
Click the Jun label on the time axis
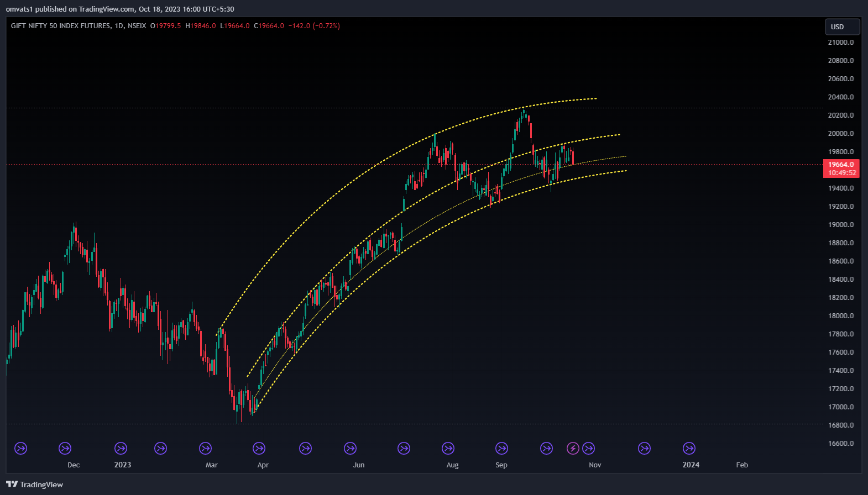359,465
